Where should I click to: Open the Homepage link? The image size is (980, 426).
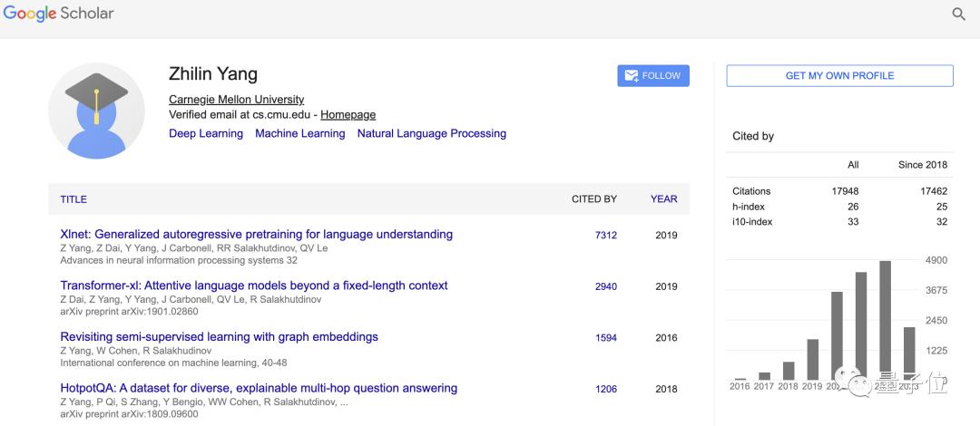click(x=348, y=115)
